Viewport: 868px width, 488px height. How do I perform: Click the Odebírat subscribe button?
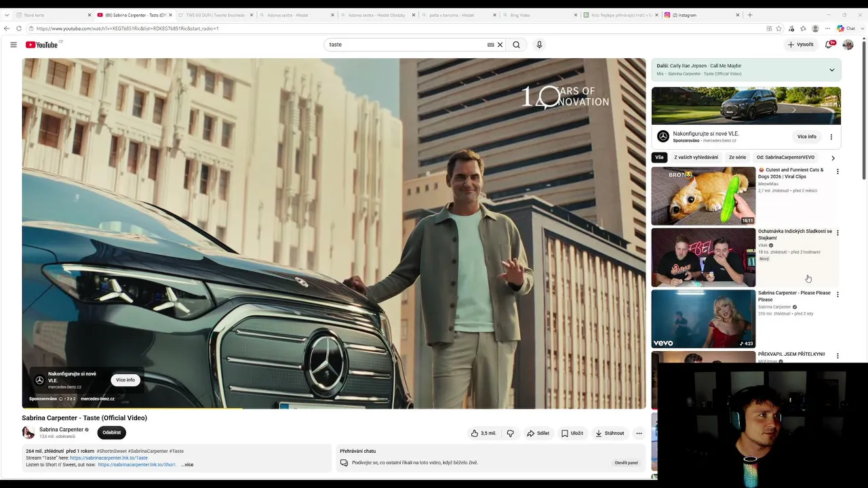pyautogui.click(x=112, y=432)
